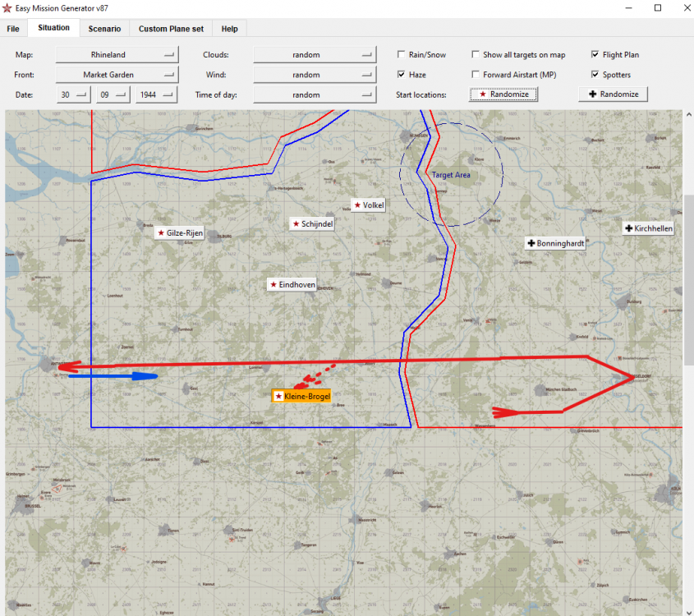Open the year dropdown showing 1944

(x=156, y=94)
